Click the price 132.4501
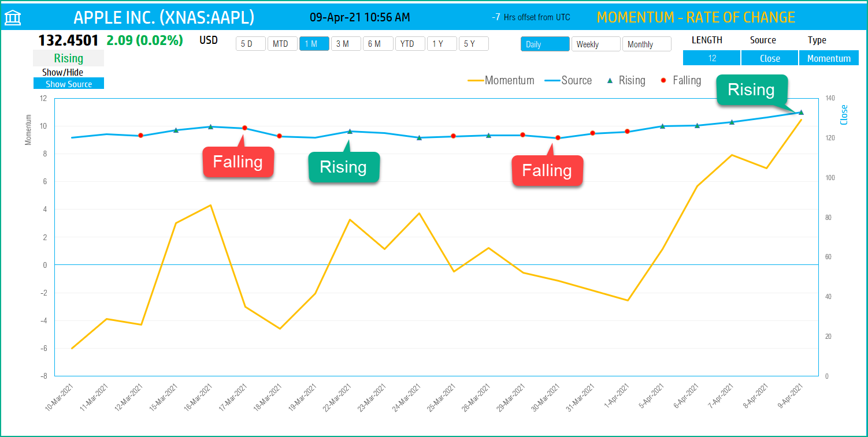Screen dimensions: 868x437 68,40
